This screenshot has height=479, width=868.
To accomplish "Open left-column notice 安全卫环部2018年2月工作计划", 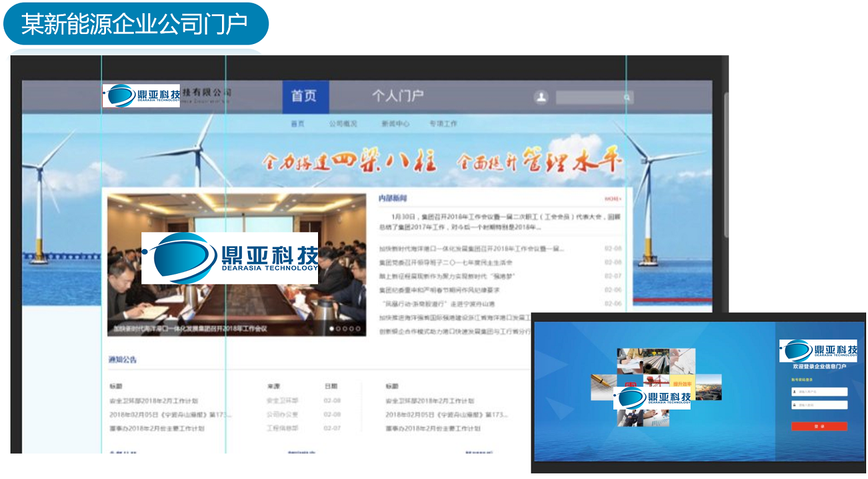I will pyautogui.click(x=153, y=401).
